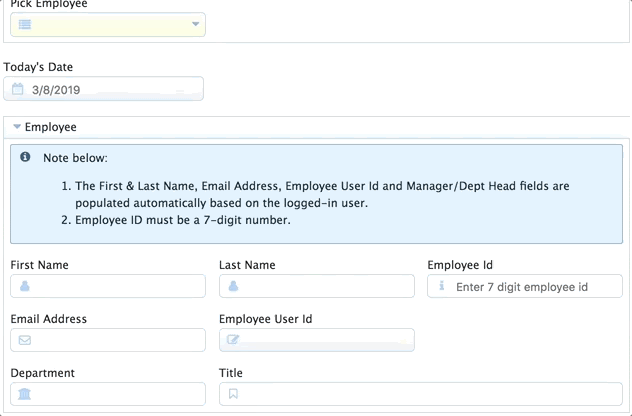
Task: Click the Today's Date field showing 3/8/2019
Action: (x=104, y=89)
